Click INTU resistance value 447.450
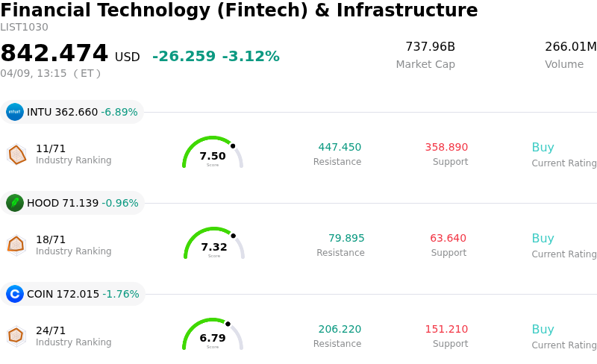The height and width of the screenshot is (364, 597). (340, 148)
